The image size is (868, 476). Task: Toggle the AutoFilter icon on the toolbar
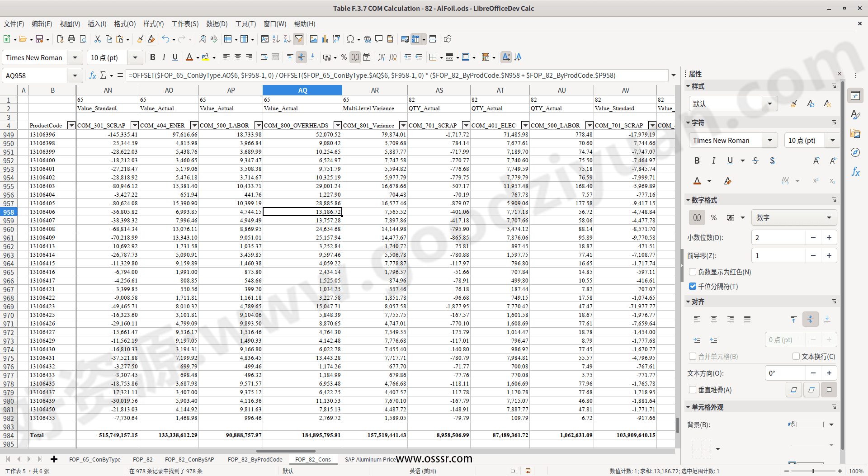click(x=299, y=39)
